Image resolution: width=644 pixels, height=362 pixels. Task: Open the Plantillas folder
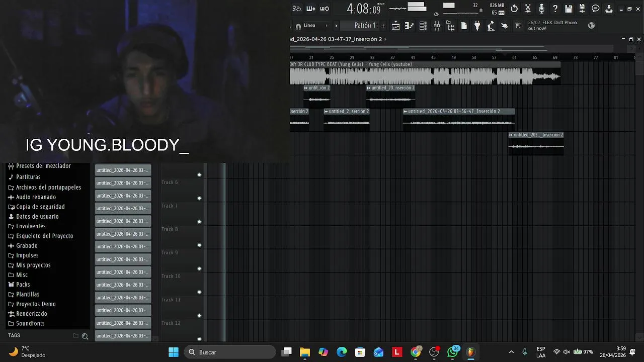[x=24, y=294]
